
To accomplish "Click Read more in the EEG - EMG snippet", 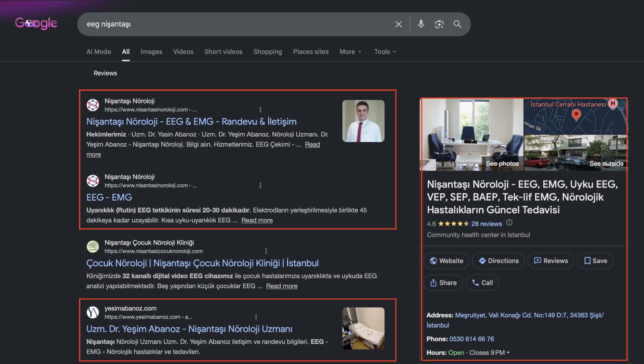I will [257, 220].
